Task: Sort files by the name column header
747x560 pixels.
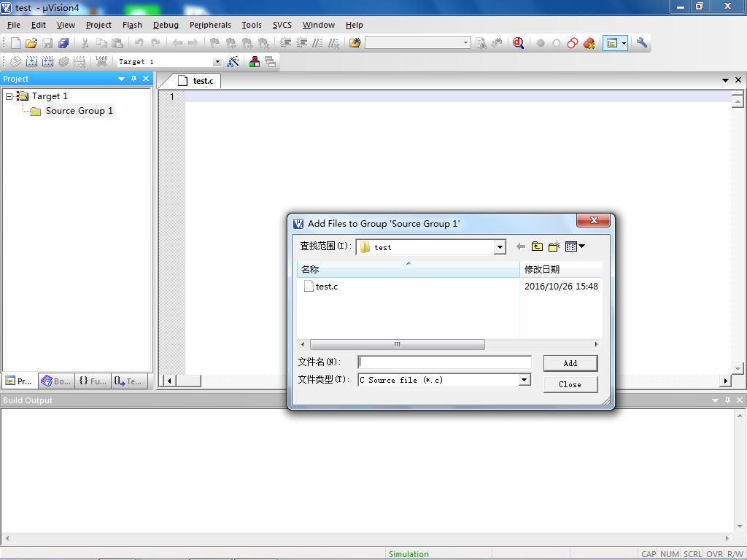Action: pyautogui.click(x=409, y=270)
